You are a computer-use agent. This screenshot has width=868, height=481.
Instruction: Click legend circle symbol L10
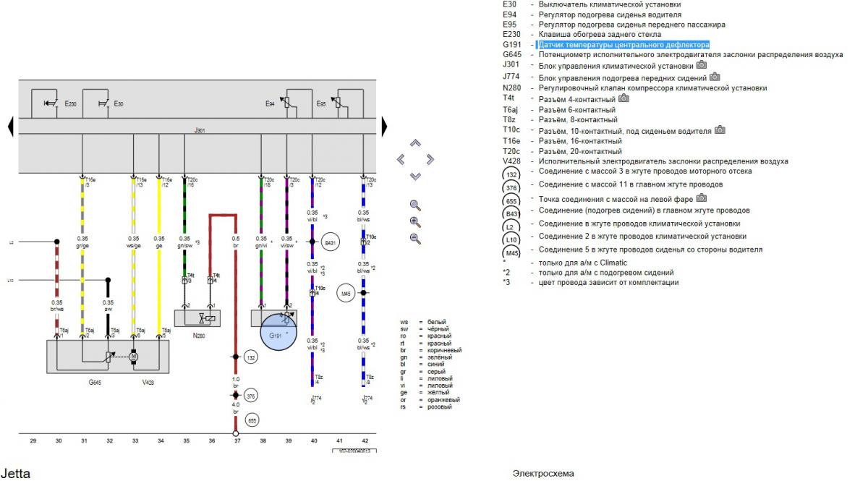click(511, 239)
